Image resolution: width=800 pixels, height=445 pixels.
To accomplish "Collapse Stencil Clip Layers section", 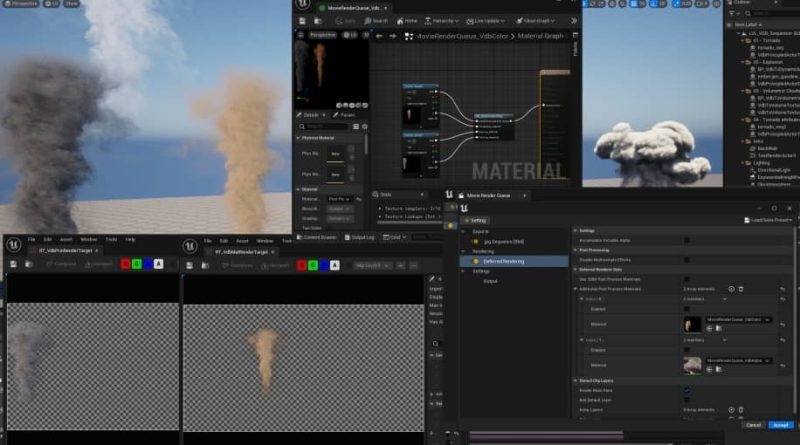I will (x=576, y=381).
